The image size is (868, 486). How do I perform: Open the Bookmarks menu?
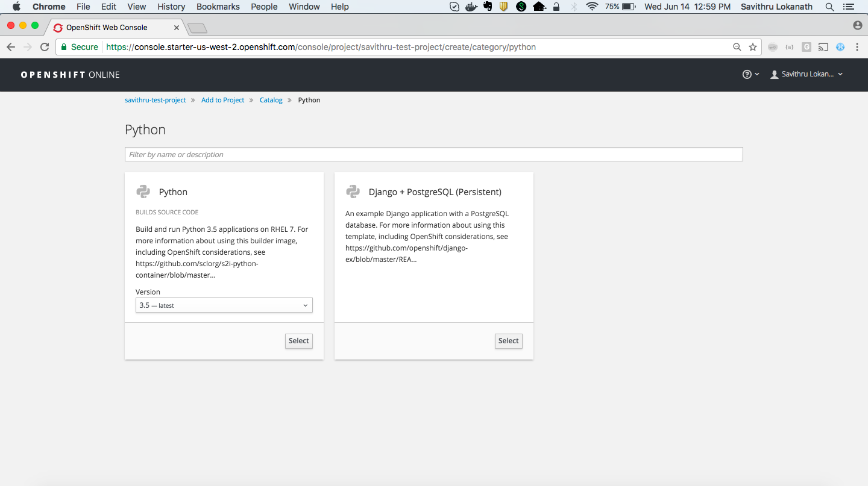coord(218,7)
